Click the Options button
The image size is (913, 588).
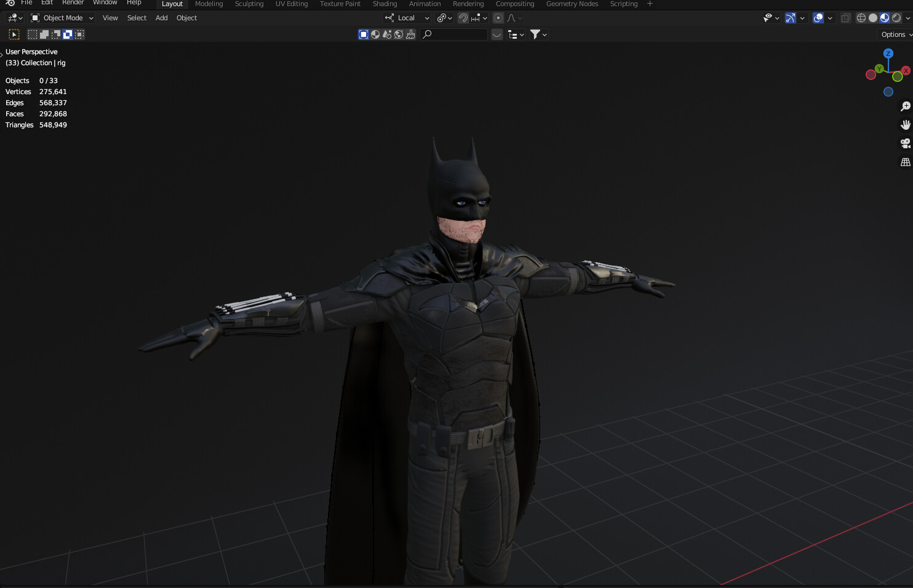click(893, 34)
